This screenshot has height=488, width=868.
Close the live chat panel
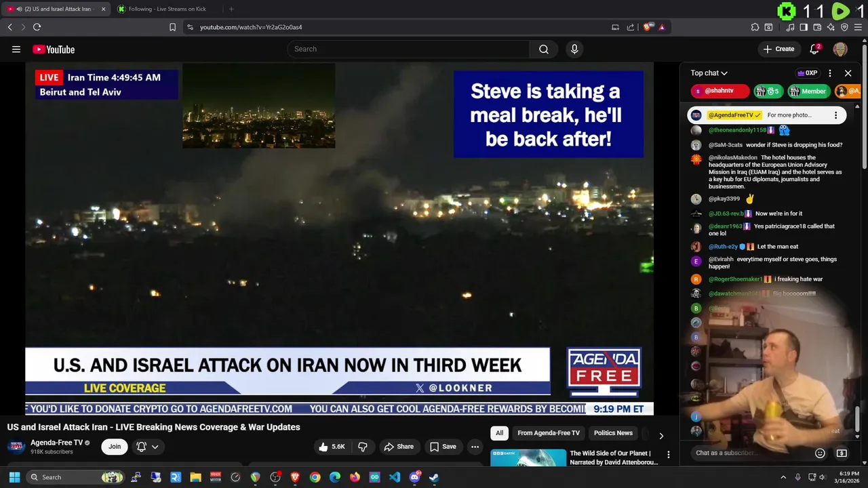[x=848, y=73]
